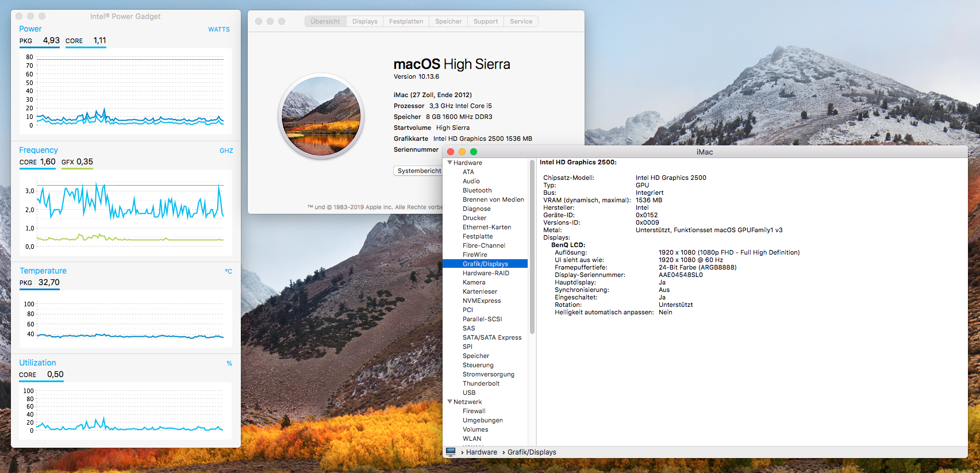Select ATA in the hardware list
This screenshot has width=980, height=473.
[468, 172]
